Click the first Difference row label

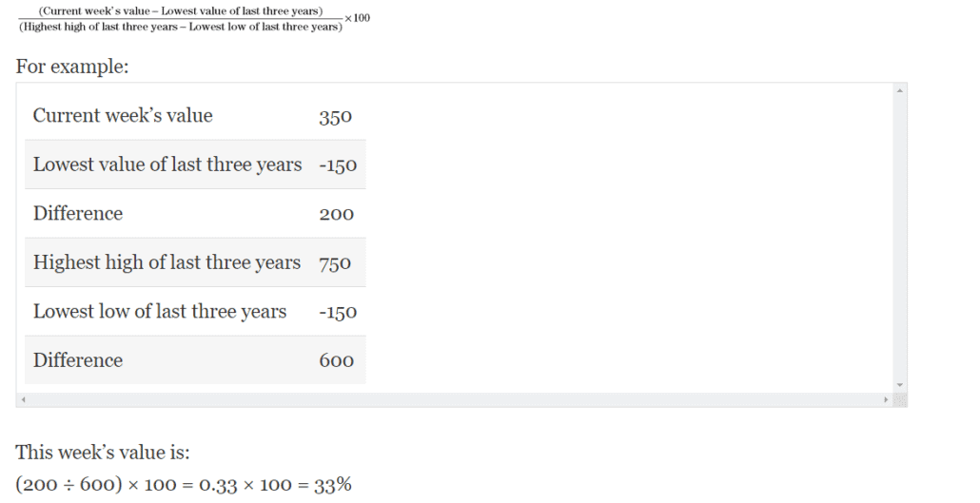point(78,214)
